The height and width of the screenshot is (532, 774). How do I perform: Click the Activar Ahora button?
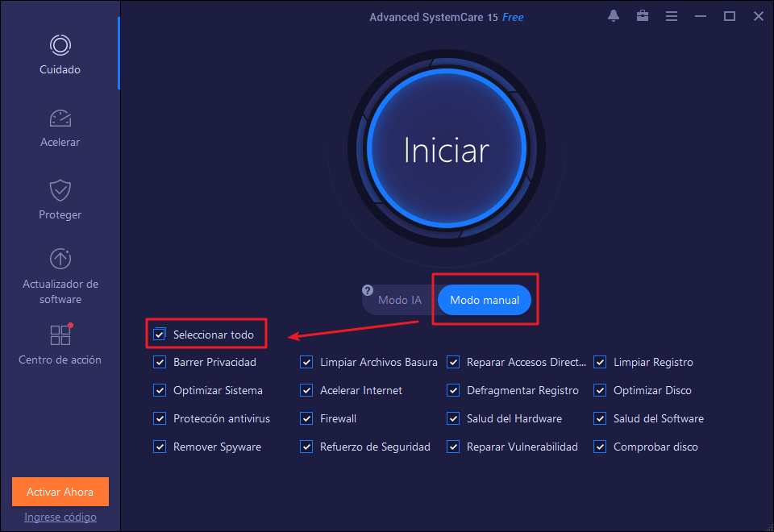pos(60,492)
